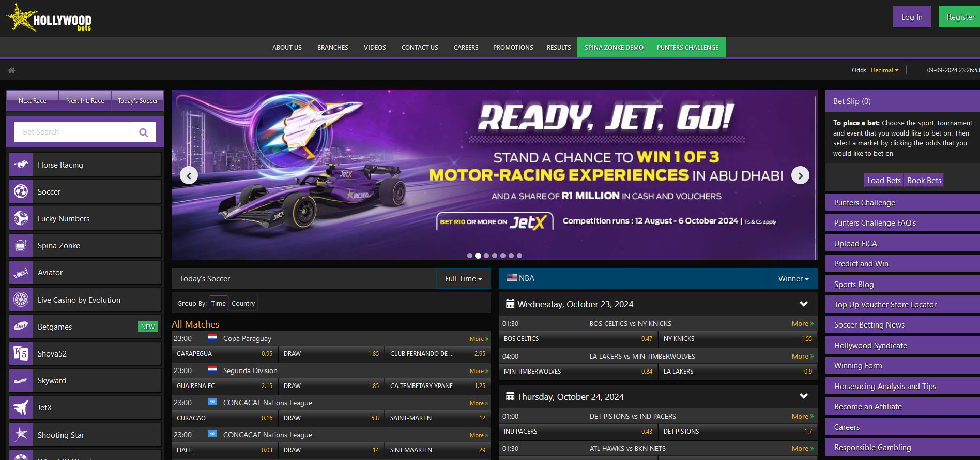Group matches by Time
The height and width of the screenshot is (460, 980).
tap(218, 304)
